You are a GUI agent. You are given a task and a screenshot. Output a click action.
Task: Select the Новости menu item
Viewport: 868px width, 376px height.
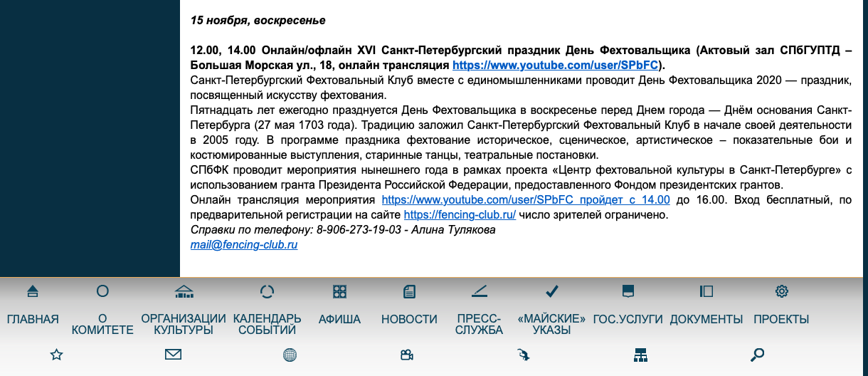[409, 319]
